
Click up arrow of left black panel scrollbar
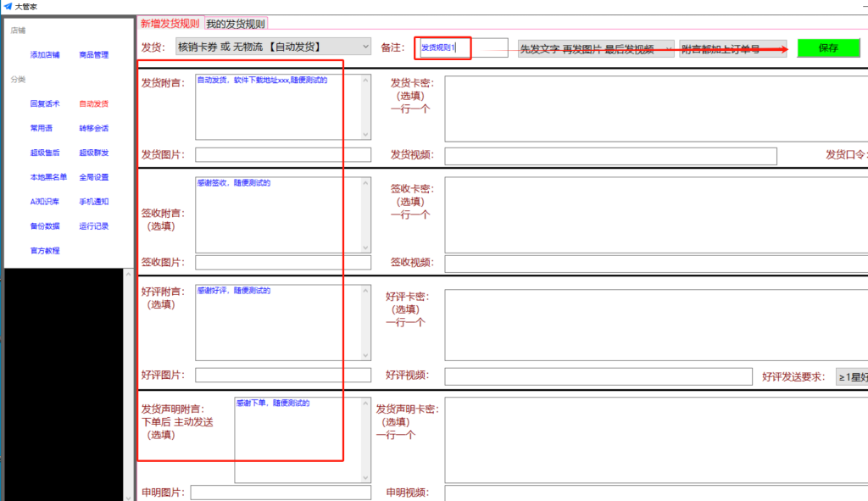[x=129, y=274]
